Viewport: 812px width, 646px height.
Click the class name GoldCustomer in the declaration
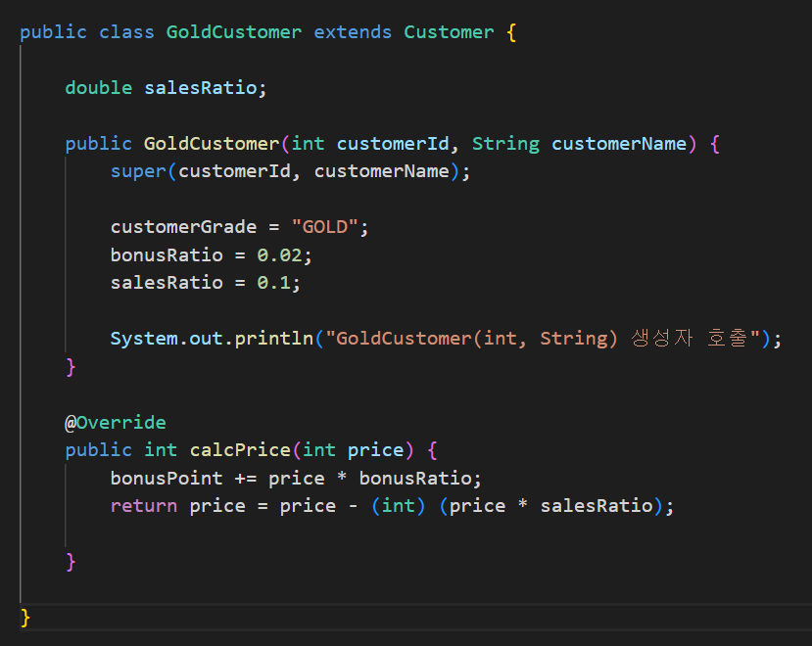coord(233,32)
